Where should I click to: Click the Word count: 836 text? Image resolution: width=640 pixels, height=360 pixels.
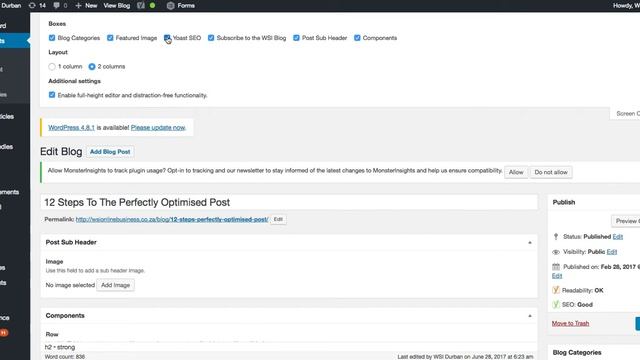point(65,357)
